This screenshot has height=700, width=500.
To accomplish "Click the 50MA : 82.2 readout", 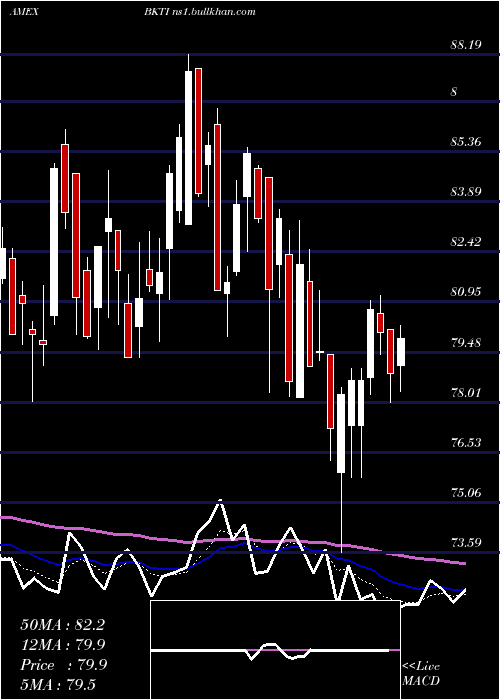I will (62, 625).
